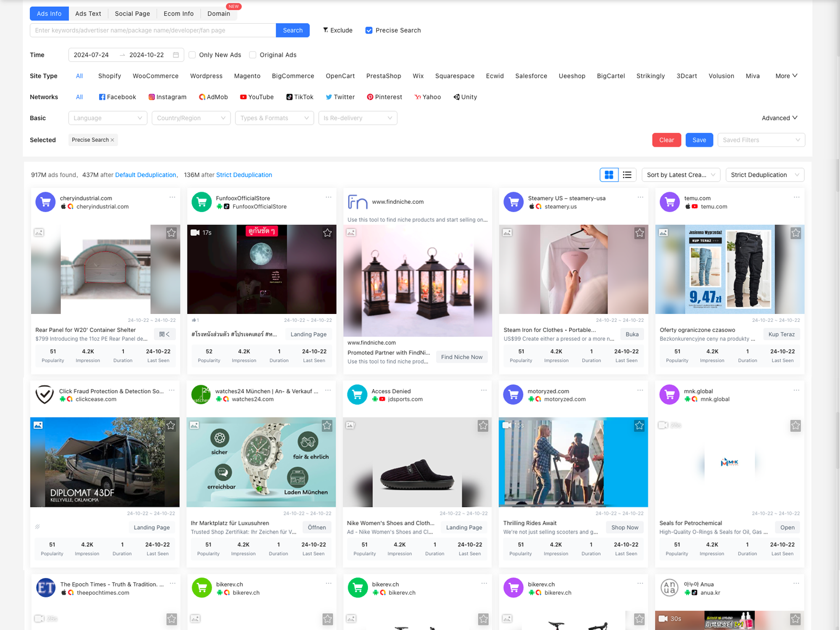The image size is (840, 630).
Task: Open the Strict Deduplication link
Action: tap(244, 175)
